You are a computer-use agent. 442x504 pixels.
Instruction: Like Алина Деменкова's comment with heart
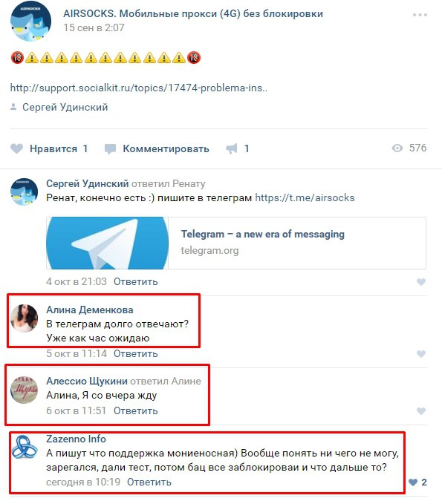(421, 354)
